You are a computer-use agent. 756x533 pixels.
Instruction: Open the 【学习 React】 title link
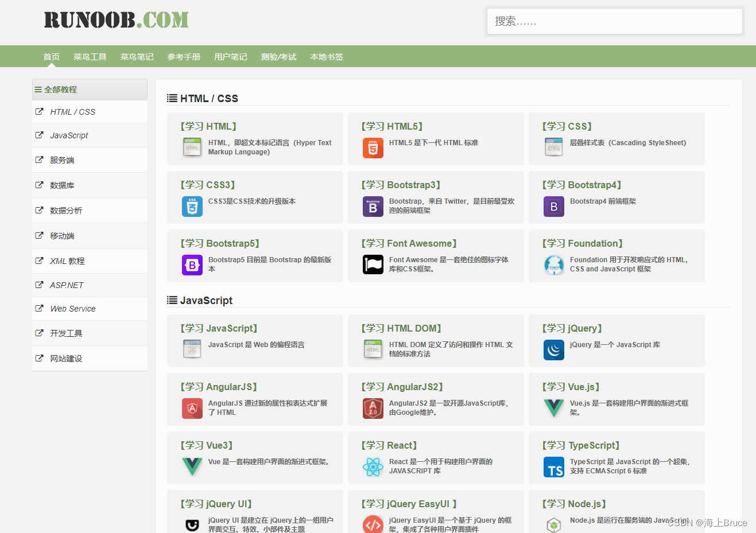click(x=389, y=445)
